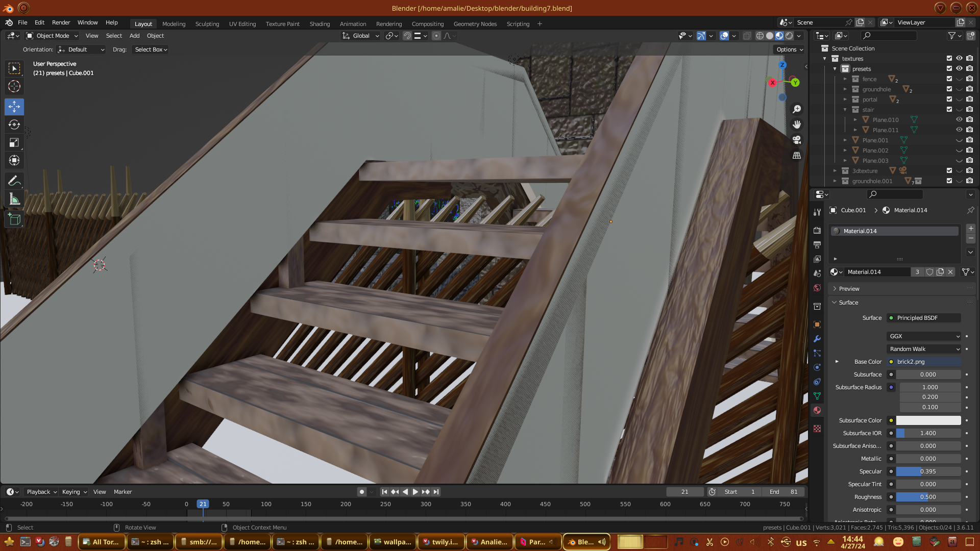Select the Scale tool

point(14,143)
